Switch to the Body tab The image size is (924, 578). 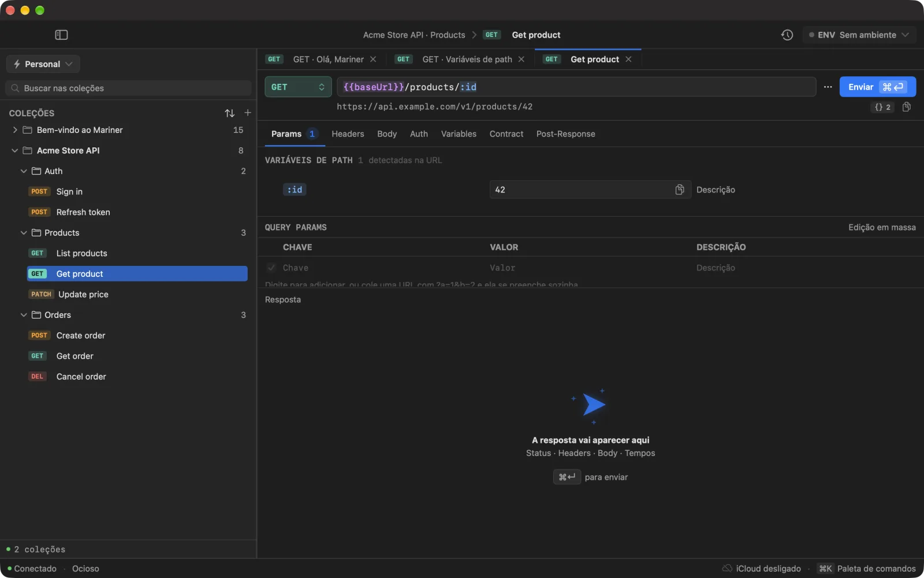click(387, 134)
